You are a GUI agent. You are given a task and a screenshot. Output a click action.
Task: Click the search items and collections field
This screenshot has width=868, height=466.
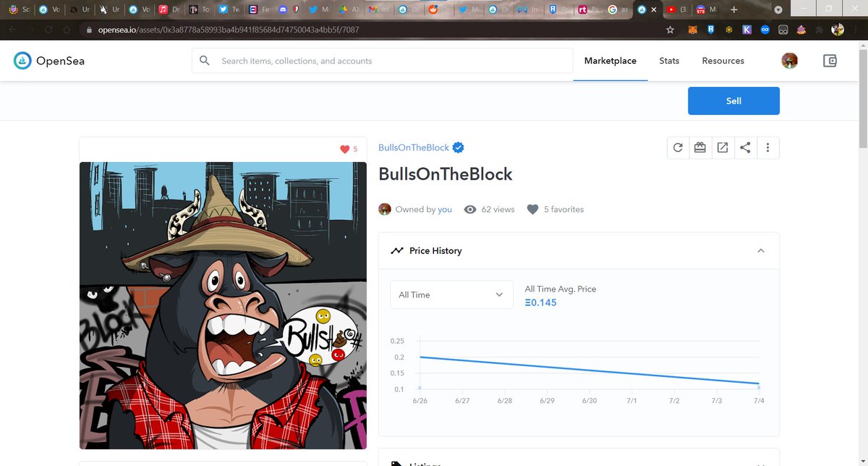[x=383, y=61]
